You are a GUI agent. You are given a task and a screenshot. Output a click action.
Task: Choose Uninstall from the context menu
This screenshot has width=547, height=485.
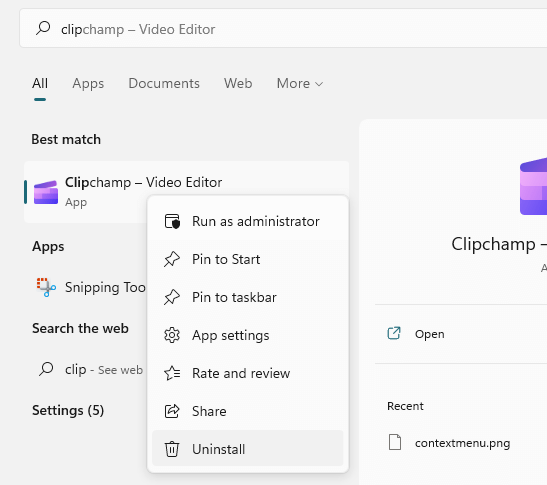(248, 448)
